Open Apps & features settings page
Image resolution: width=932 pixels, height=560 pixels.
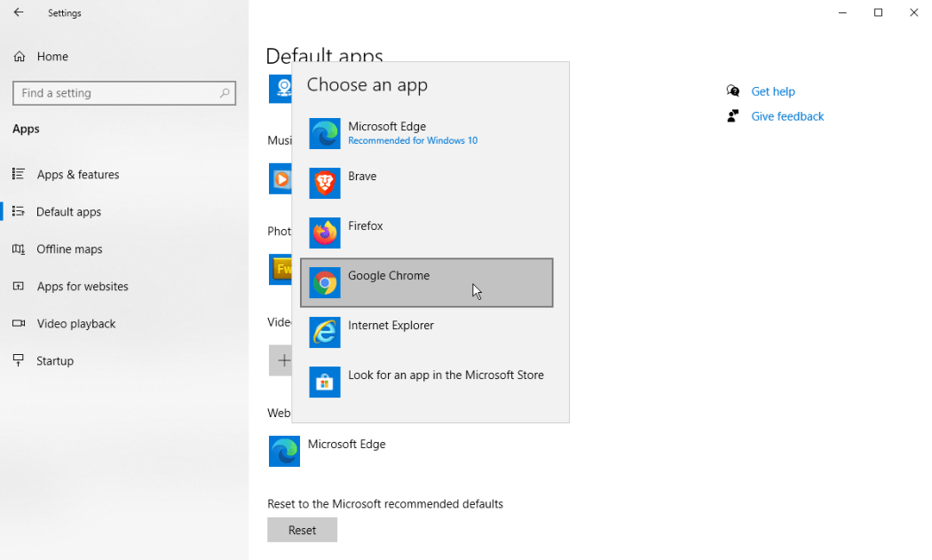click(x=78, y=175)
